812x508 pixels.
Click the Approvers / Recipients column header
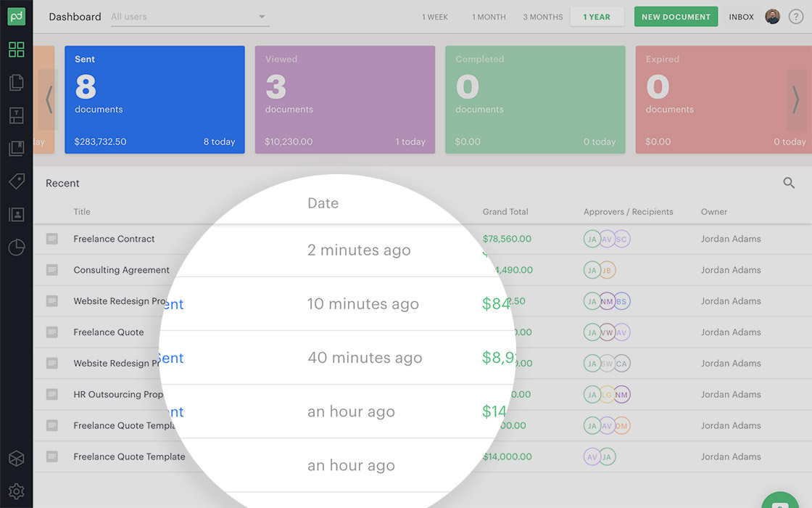628,211
